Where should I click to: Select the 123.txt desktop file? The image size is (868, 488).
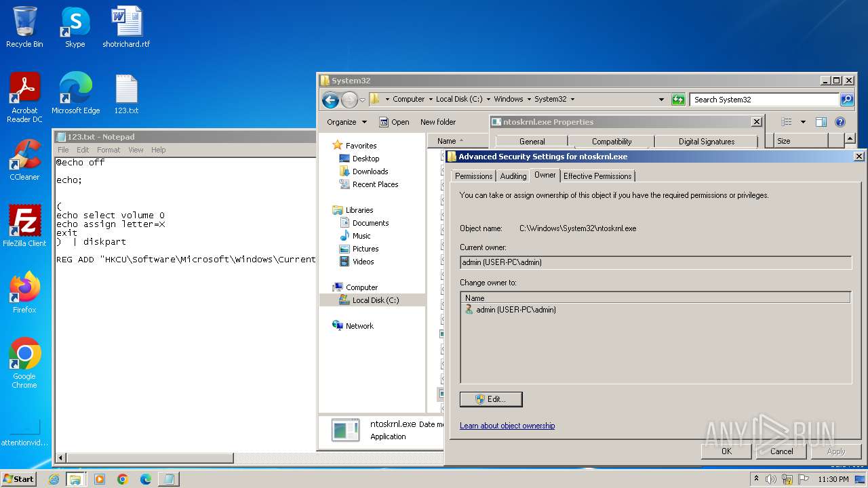point(126,94)
